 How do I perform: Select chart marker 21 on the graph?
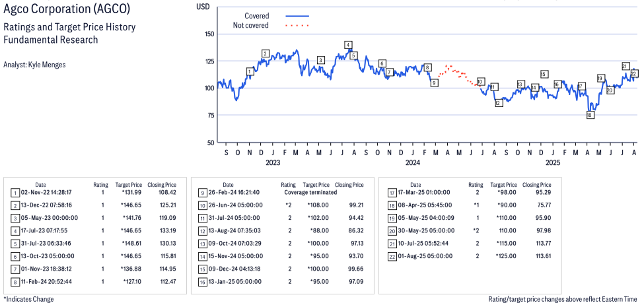coord(625,66)
